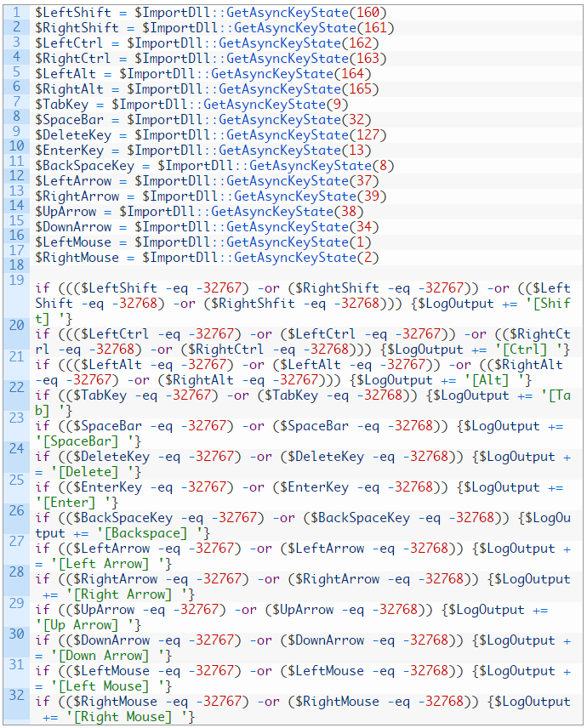Click line number 18 in the gutter

[x=16, y=264]
